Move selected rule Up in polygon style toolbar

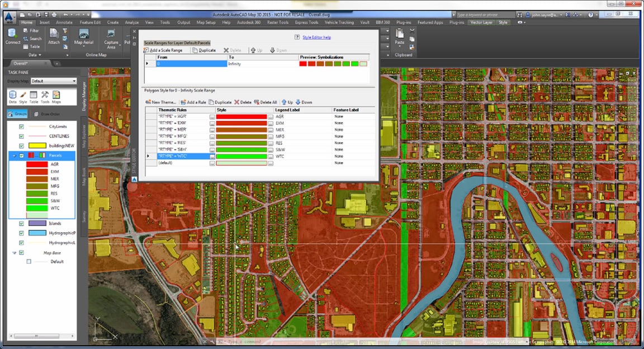287,102
